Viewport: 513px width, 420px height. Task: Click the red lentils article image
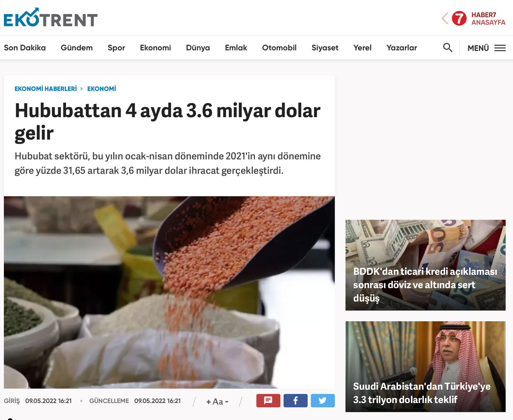click(169, 292)
